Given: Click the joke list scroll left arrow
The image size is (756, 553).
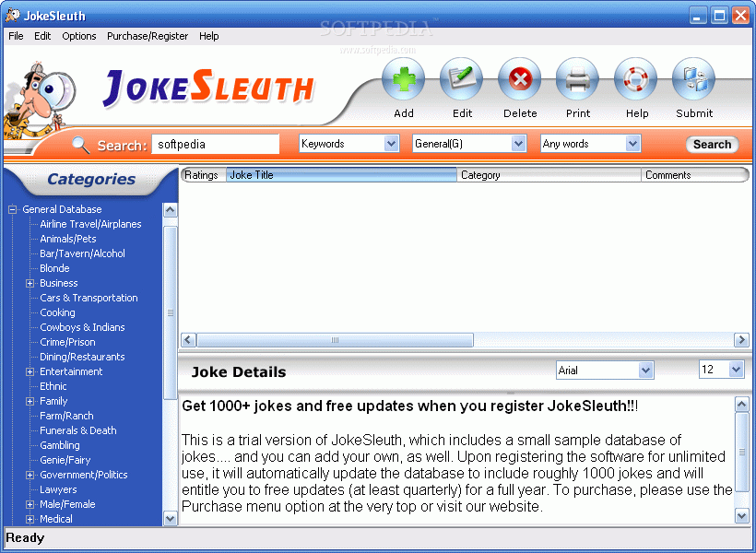Looking at the screenshot, I should point(188,340).
